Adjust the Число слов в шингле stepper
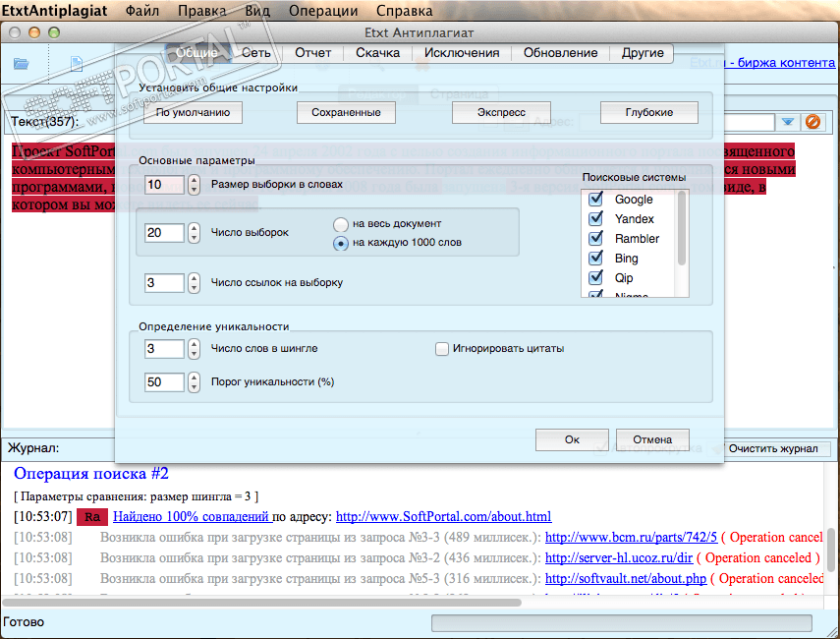The width and height of the screenshot is (840, 639). tap(194, 349)
